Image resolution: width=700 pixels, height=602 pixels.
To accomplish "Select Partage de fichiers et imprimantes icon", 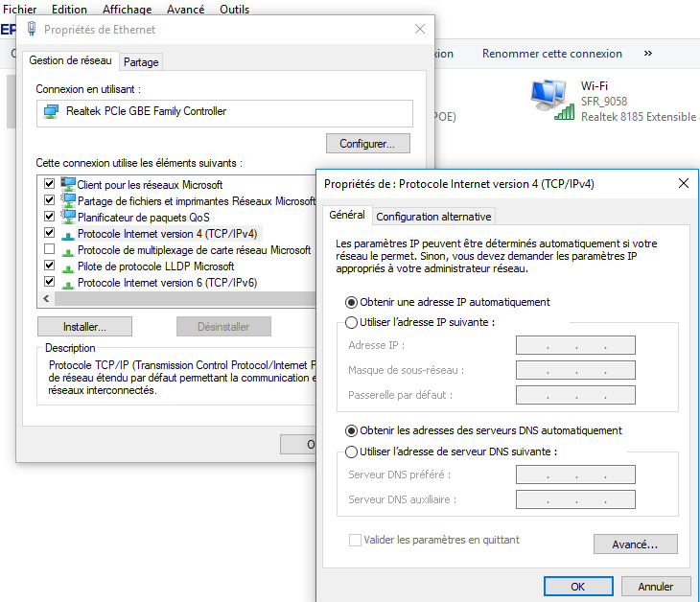I will pos(68,200).
